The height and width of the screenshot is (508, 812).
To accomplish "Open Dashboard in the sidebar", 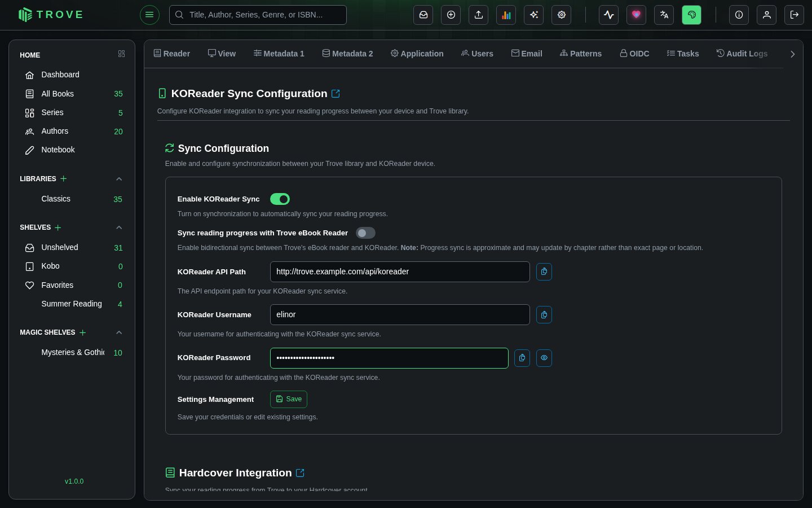I will tap(72, 75).
